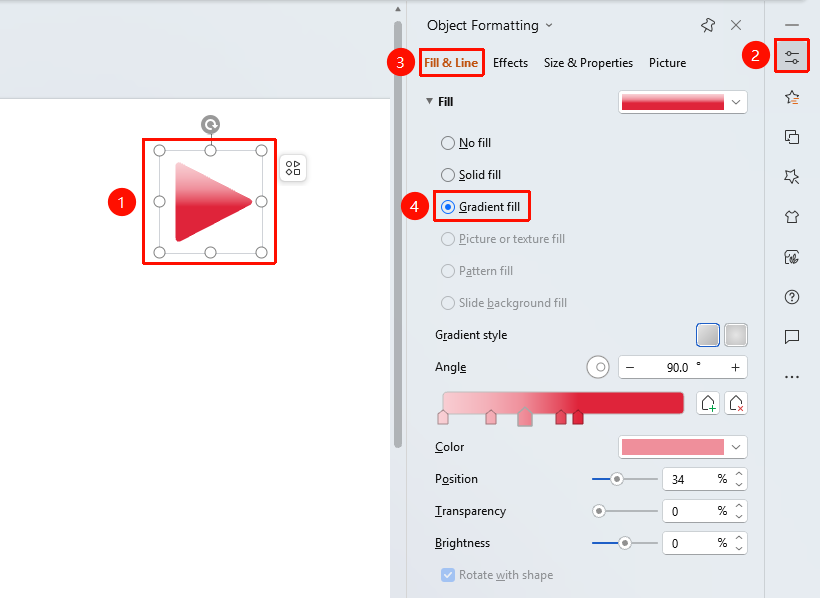Open the comment speech bubble icon
Screen dimensions: 820x598
tap(792, 336)
